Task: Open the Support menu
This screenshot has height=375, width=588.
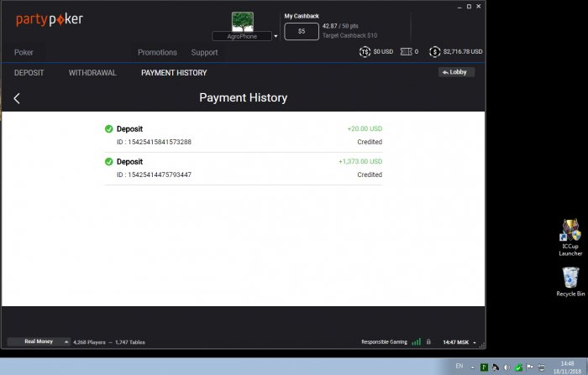Action: (204, 52)
